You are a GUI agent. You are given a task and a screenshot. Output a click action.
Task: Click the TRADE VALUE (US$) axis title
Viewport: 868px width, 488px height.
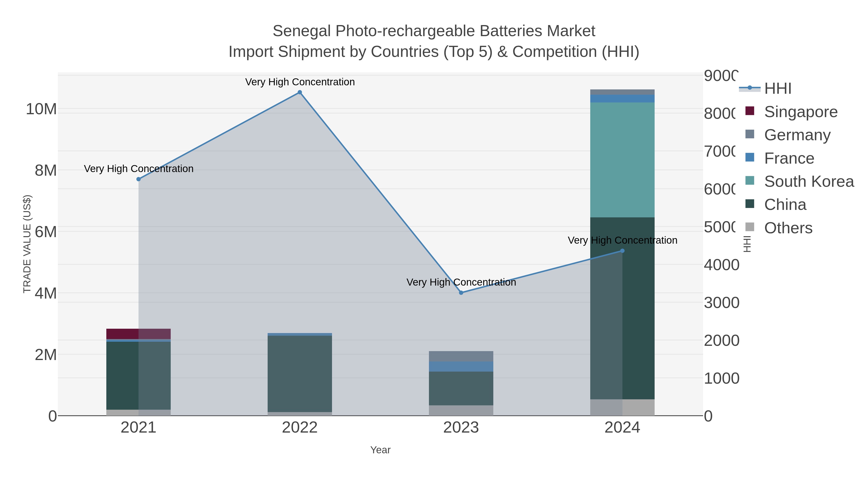click(27, 244)
